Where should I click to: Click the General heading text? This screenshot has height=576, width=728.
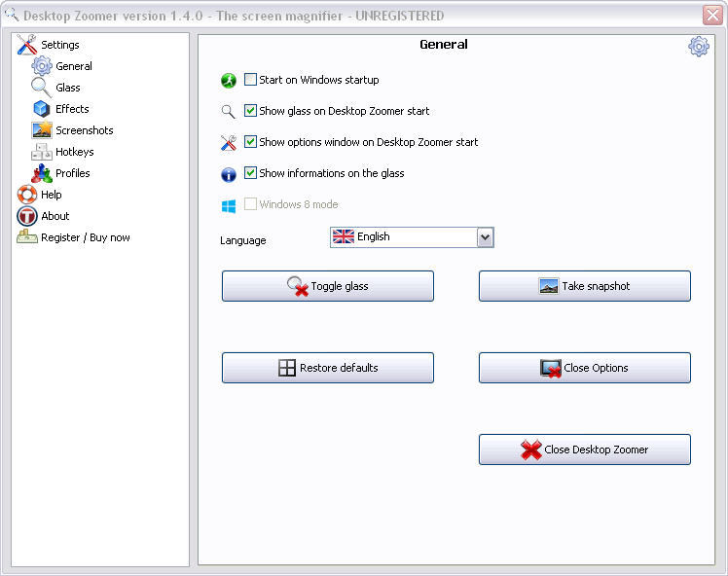point(444,45)
